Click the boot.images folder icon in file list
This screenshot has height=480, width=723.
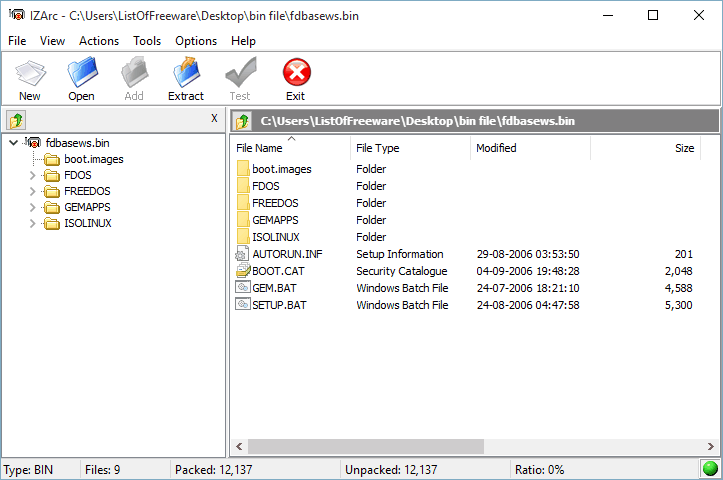(x=243, y=169)
